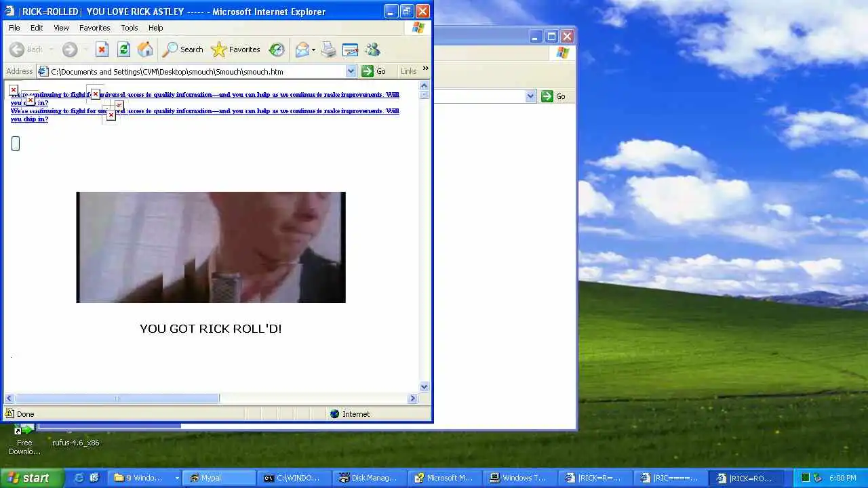Stop page loading with the red X button
The image size is (868, 488).
click(x=102, y=49)
